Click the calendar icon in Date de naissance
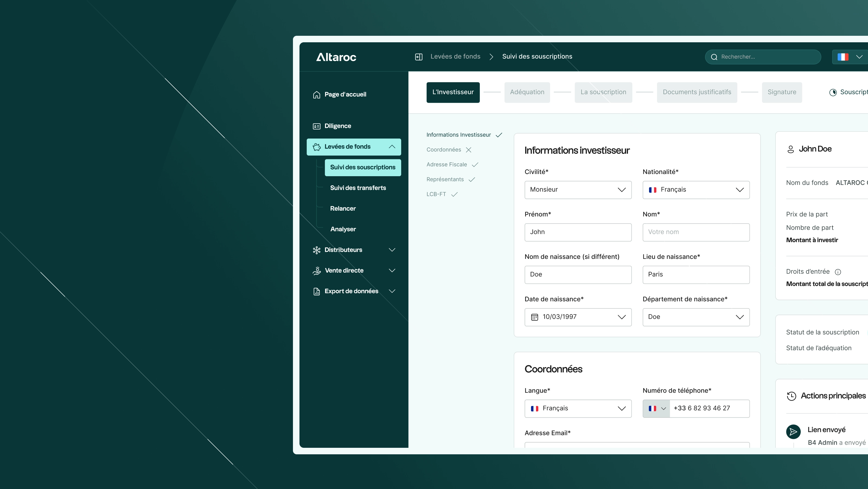The width and height of the screenshot is (868, 489). (x=534, y=317)
